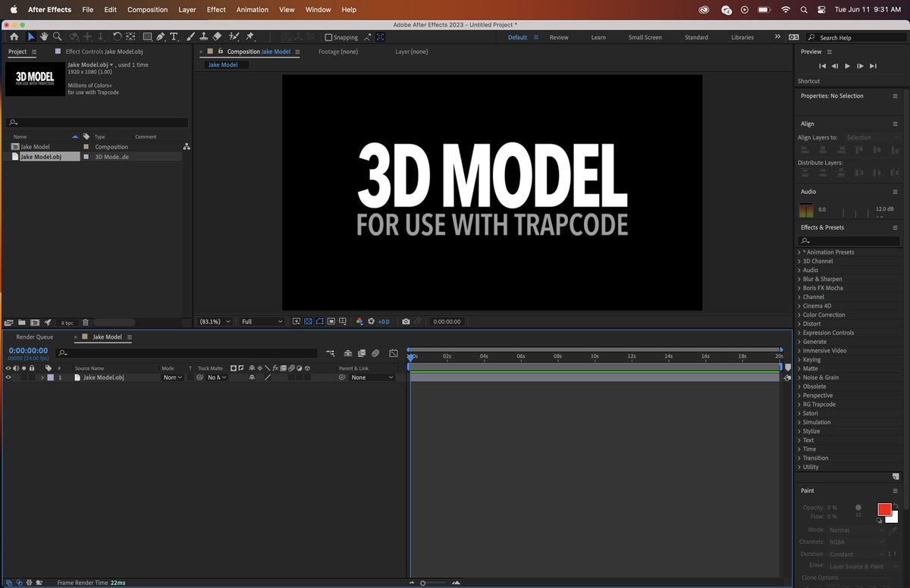Select the Review workspace
910x588 pixels.
[x=559, y=37]
